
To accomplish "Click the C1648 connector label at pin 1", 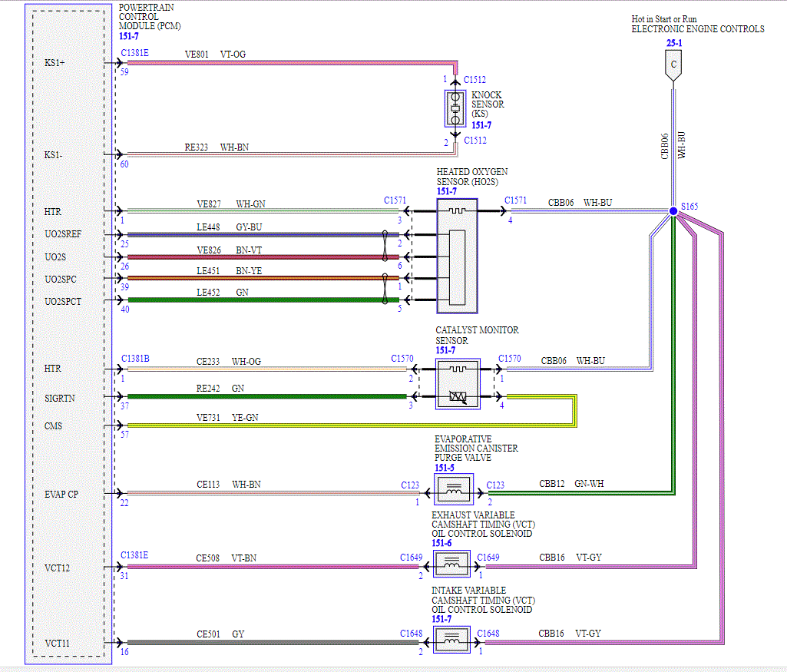I will click(488, 634).
